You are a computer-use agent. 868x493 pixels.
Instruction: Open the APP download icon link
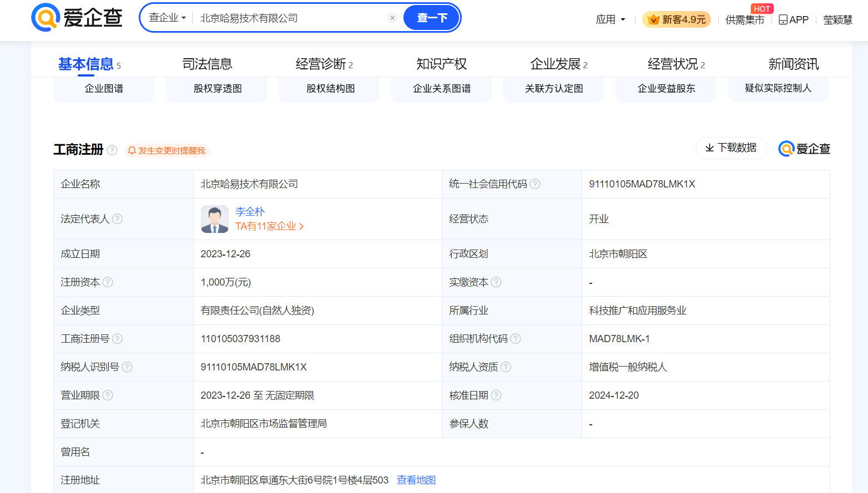(x=794, y=19)
